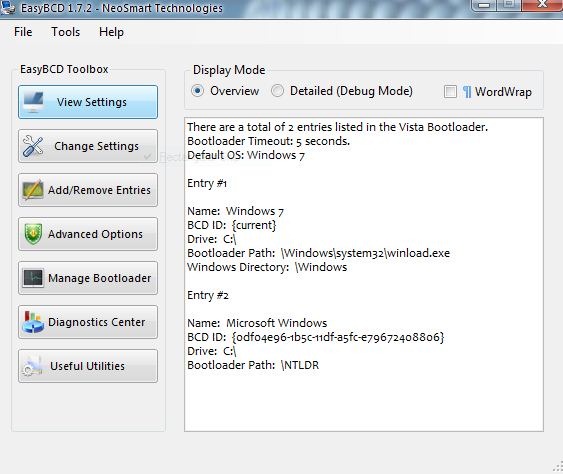Screen dimensions: 563x474
Task: Click the 'Windows Directory: \Windows' line
Action: coord(267,267)
